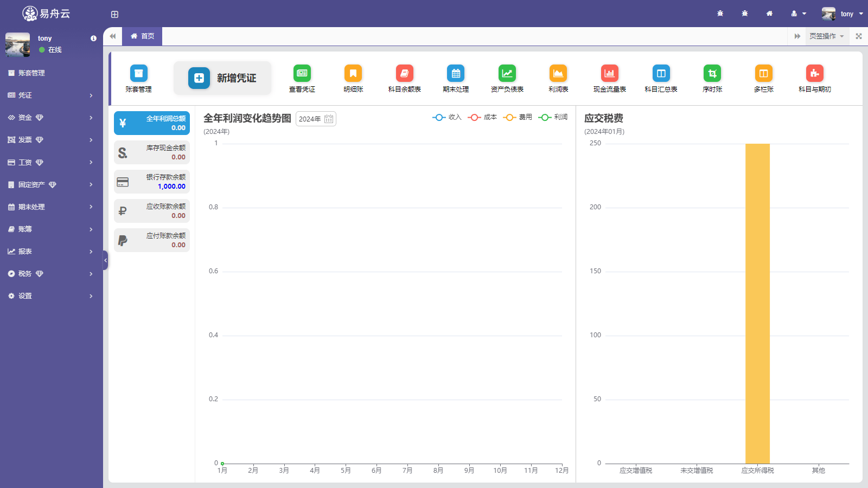The height and width of the screenshot is (488, 868).
Task: Open the 明细账 ledger icon
Action: coord(353,74)
